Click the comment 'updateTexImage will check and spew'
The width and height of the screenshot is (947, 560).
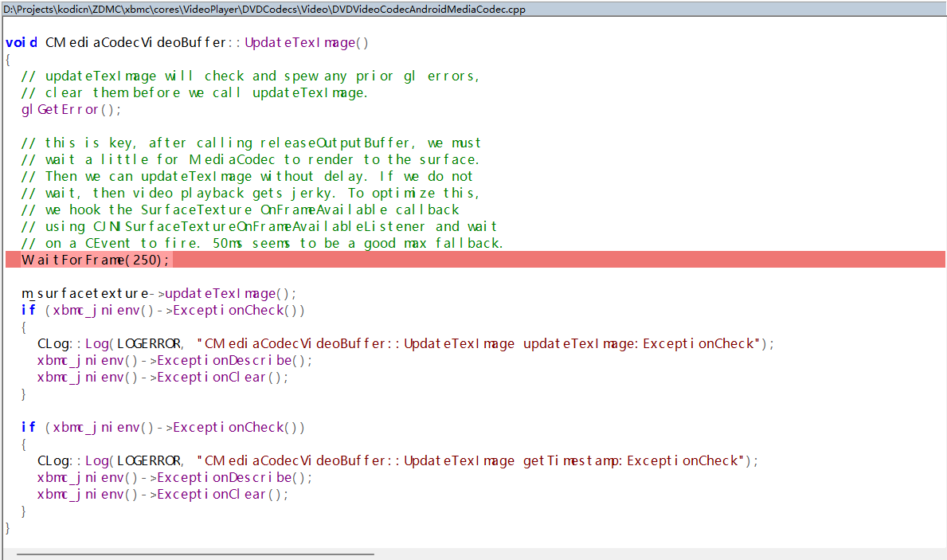click(x=251, y=76)
